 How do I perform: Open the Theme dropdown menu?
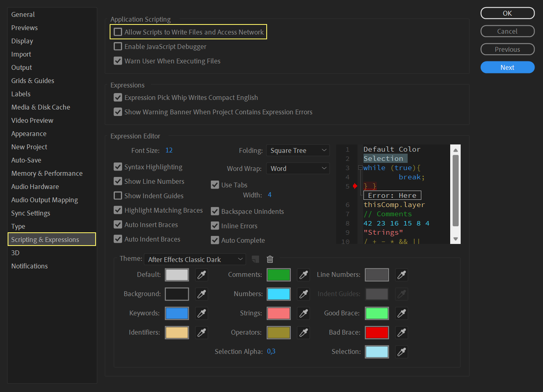(x=195, y=260)
